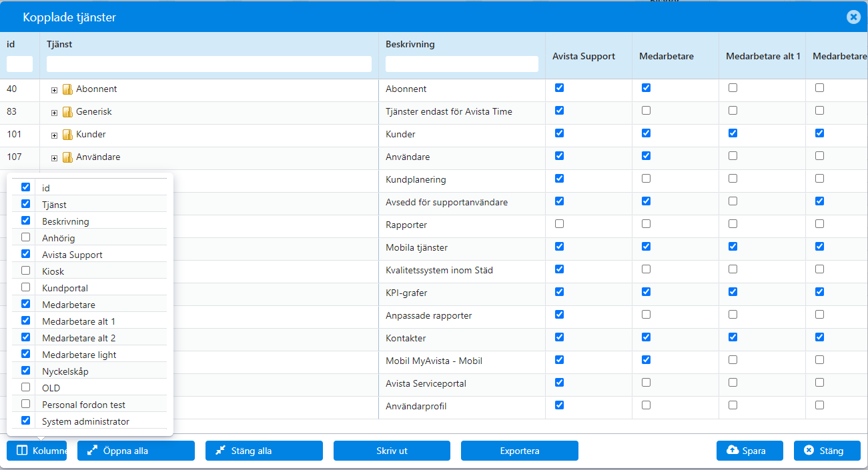Click the Abonnent folder icon
The width and height of the screenshot is (868, 470).
pyautogui.click(x=67, y=89)
